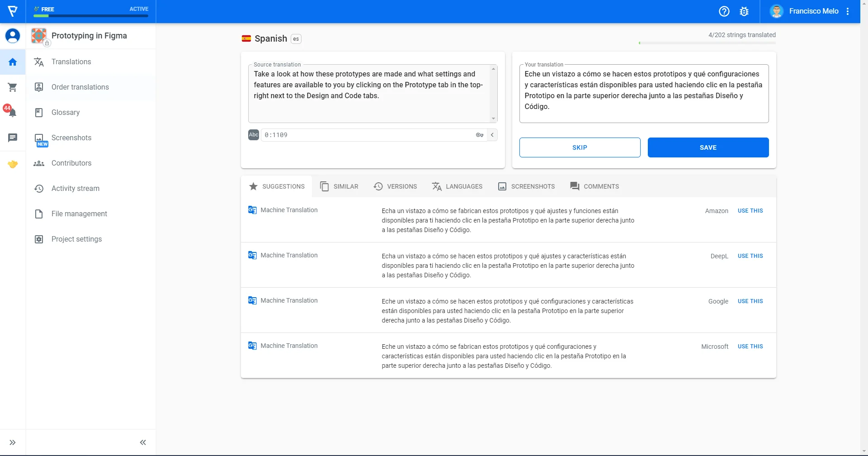
Task: Open the help question mark icon
Action: tap(724, 11)
